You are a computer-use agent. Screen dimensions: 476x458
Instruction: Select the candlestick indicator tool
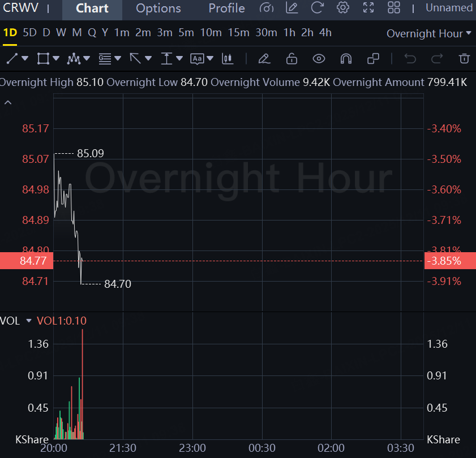click(228, 58)
